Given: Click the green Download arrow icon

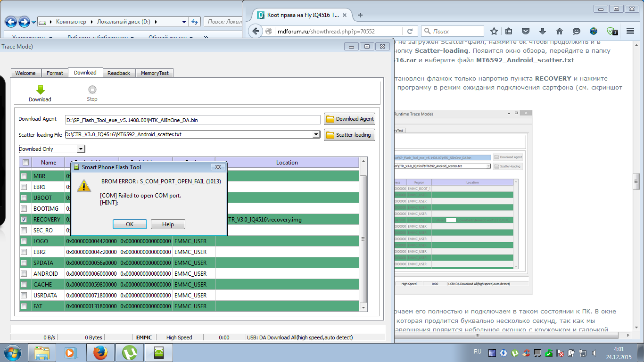Looking at the screenshot, I should point(40,90).
